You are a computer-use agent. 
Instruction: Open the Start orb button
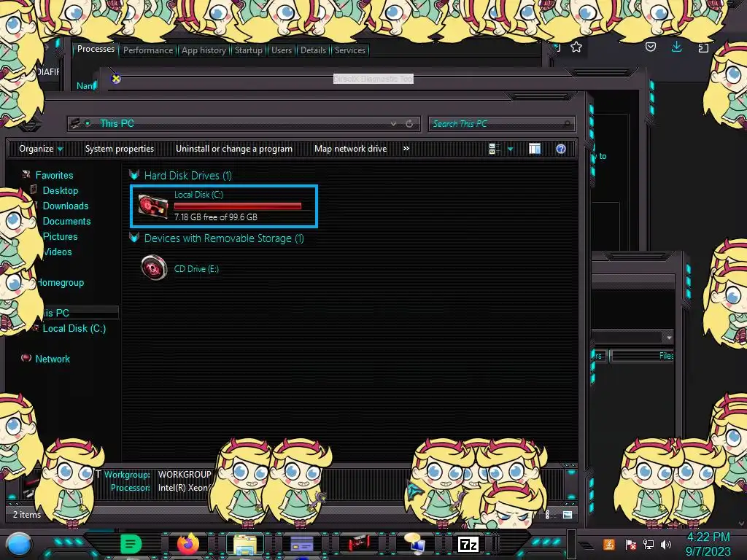[19, 545]
